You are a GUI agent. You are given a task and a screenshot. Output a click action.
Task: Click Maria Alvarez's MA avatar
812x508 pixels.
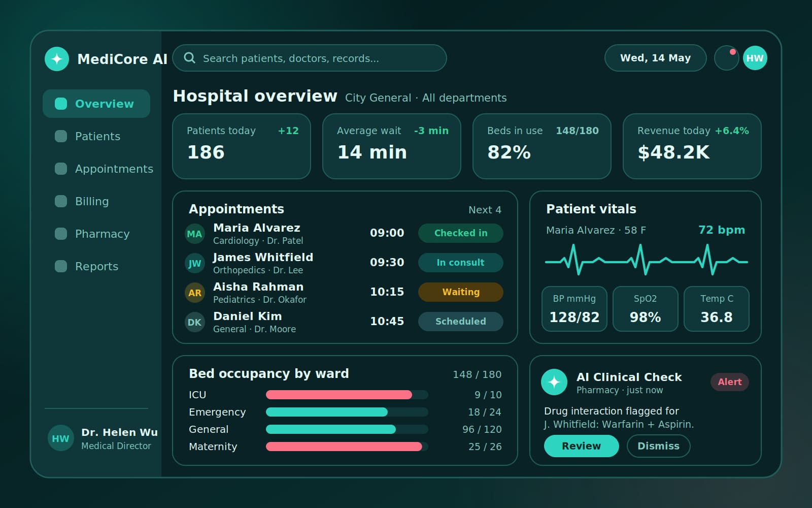[194, 234]
